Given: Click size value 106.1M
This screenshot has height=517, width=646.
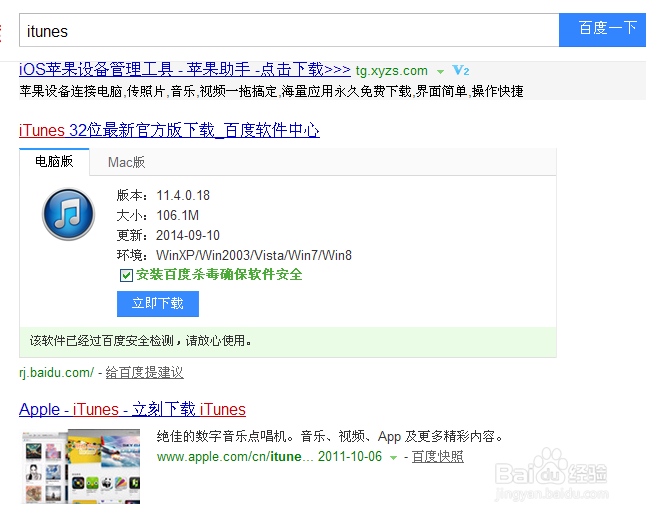Looking at the screenshot, I should 178,215.
